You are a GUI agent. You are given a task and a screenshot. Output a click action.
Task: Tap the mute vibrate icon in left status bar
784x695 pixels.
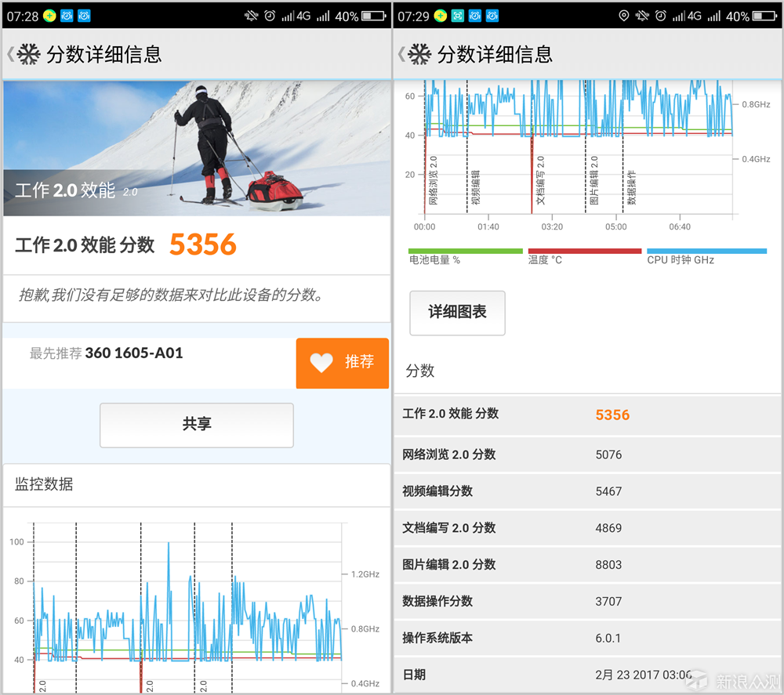[x=251, y=16]
